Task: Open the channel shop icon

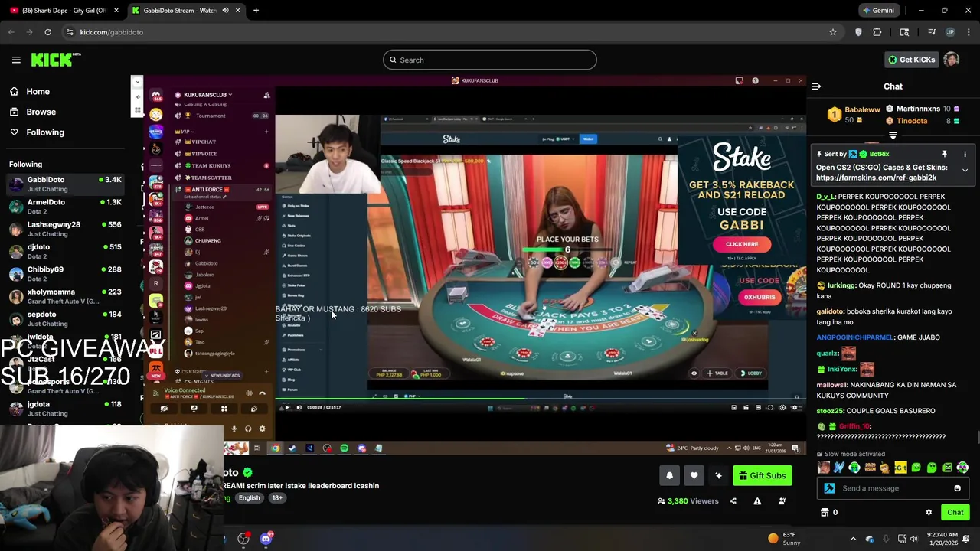Action: click(825, 513)
